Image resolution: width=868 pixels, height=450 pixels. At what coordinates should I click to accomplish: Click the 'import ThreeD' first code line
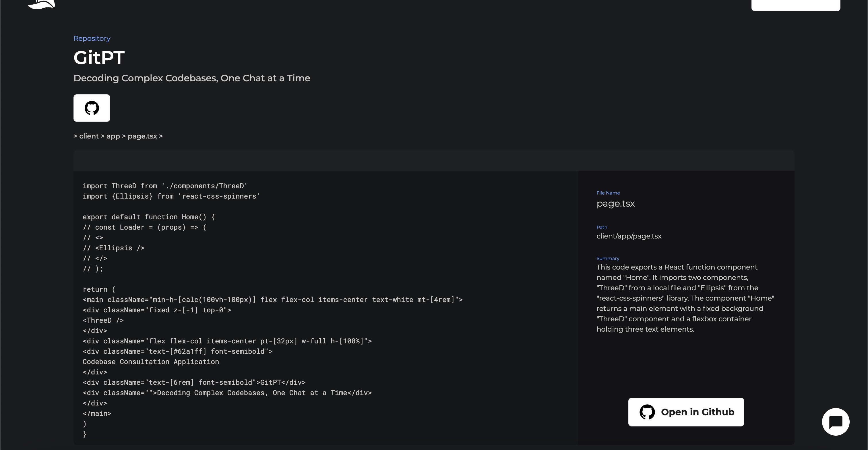coord(165,186)
